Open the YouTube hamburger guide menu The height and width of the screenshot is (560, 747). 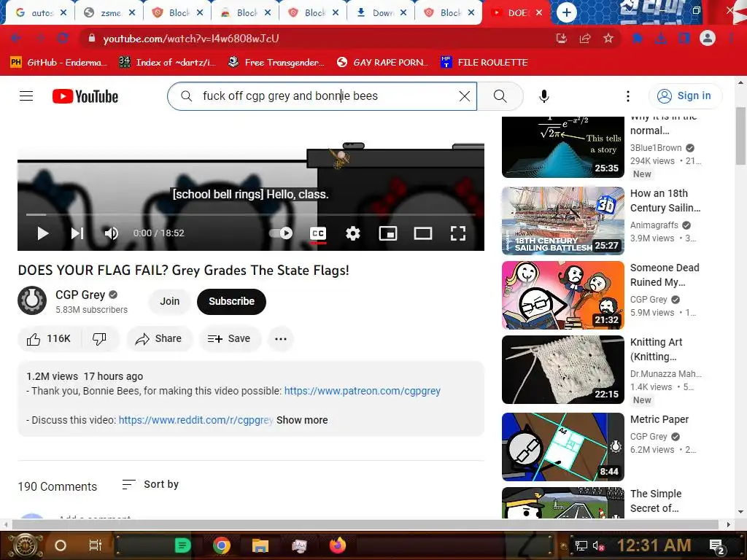click(x=26, y=96)
